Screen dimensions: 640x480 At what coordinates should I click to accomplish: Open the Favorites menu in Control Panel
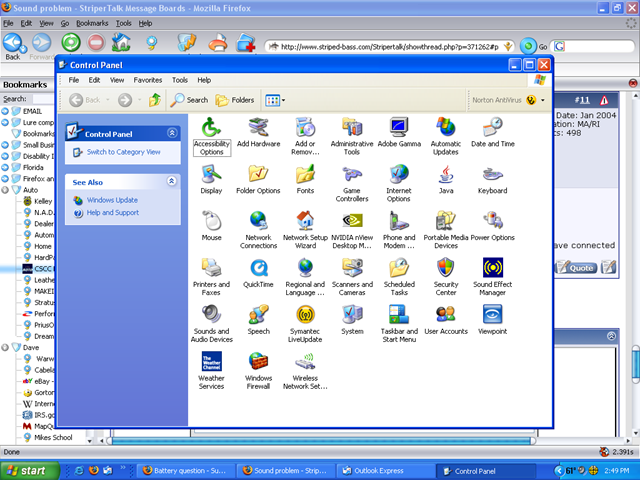(x=148, y=80)
